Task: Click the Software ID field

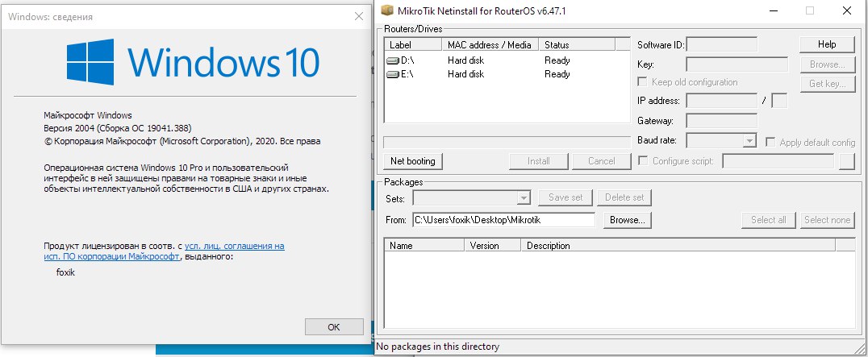Action: tap(722, 45)
